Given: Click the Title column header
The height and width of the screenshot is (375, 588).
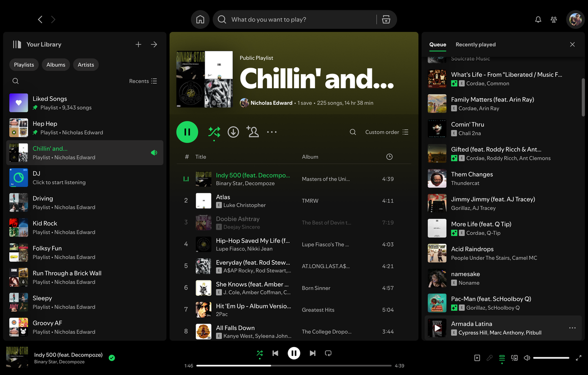Looking at the screenshot, I should 200,157.
